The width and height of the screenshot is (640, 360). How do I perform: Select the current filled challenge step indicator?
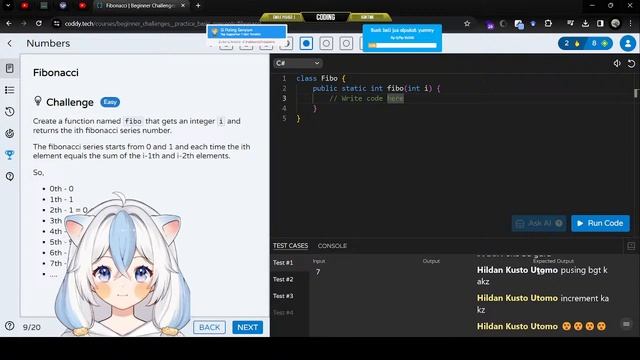click(x=306, y=43)
